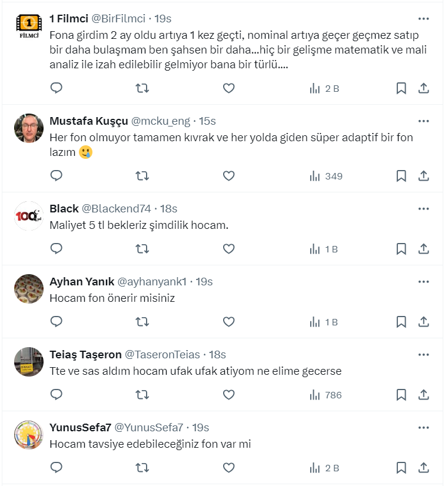Reply to Teiaş Taşeron's tweet
Screen dimensions: 448x486
pos(57,395)
